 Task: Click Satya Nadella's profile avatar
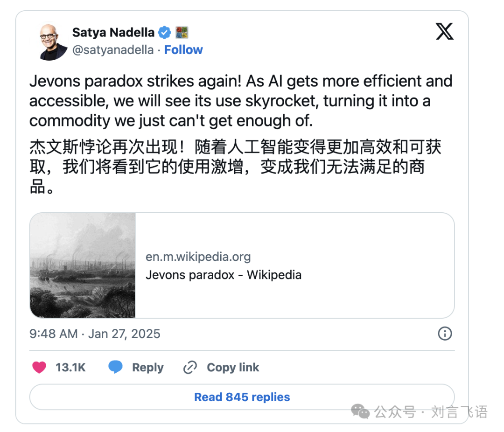click(x=50, y=41)
